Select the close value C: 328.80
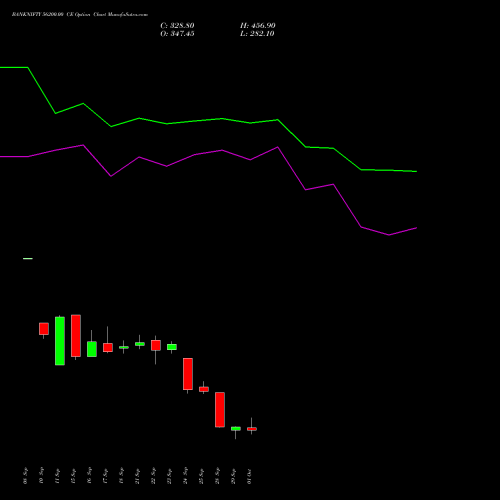500x500 pixels. [177, 26]
